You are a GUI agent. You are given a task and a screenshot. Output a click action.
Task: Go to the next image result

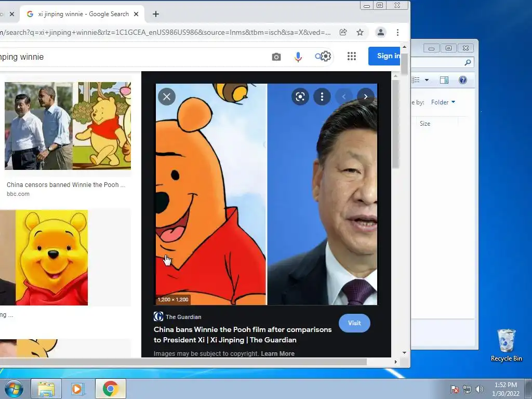pos(365,97)
